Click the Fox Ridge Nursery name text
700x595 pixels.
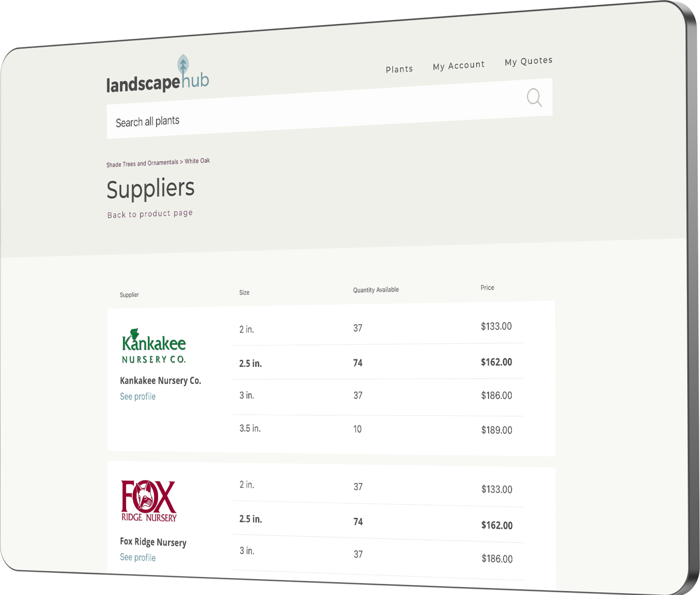[x=153, y=542]
